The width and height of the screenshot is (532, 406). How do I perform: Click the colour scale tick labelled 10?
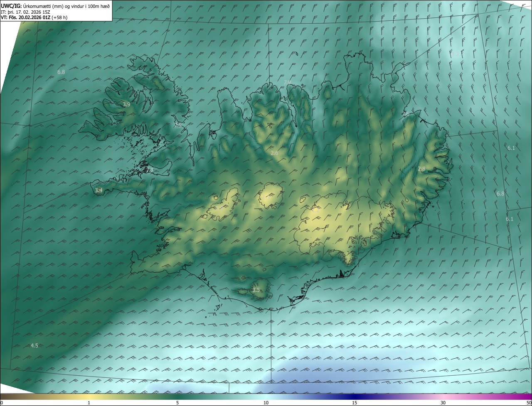point(266,403)
